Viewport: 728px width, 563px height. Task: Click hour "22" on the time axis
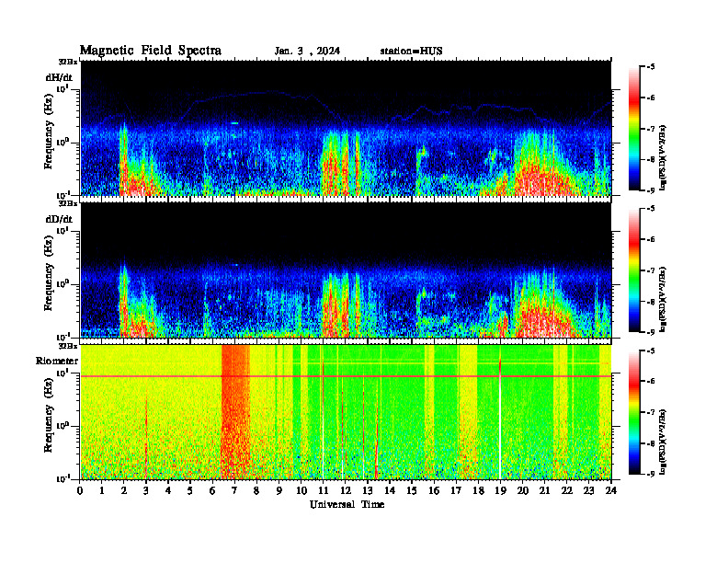[567, 490]
